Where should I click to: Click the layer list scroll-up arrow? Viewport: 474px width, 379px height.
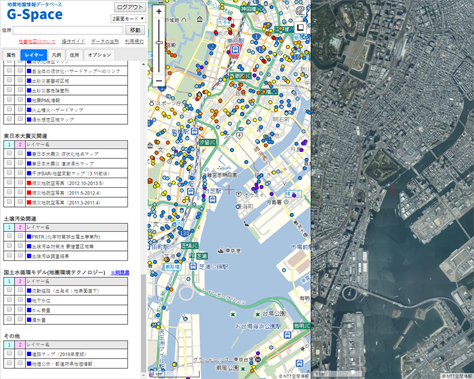(143, 64)
